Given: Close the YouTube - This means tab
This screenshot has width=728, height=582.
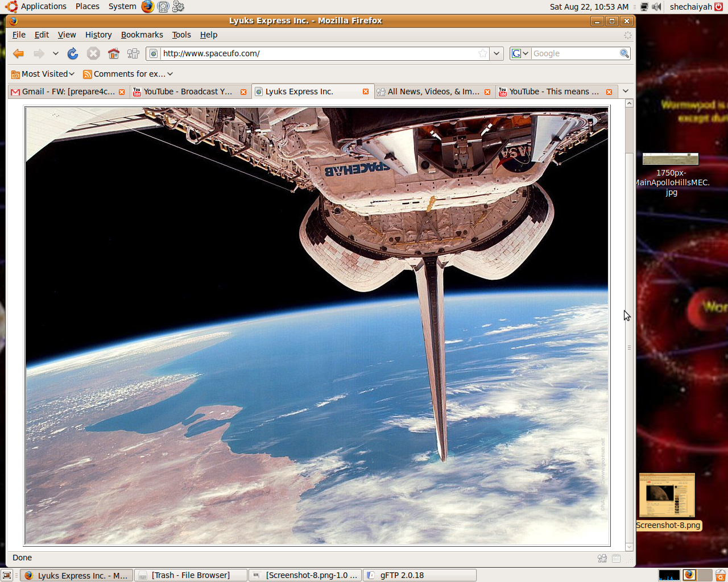Looking at the screenshot, I should tap(609, 92).
